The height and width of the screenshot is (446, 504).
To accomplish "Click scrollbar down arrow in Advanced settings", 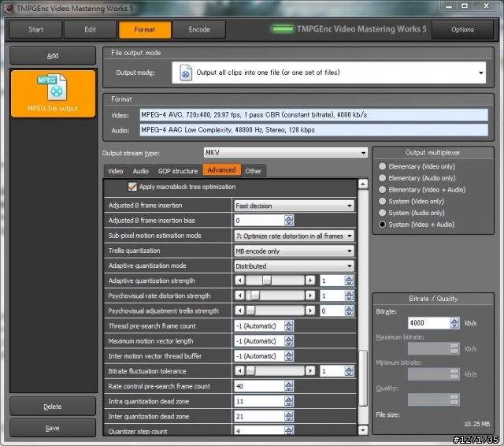I will pos(363,430).
